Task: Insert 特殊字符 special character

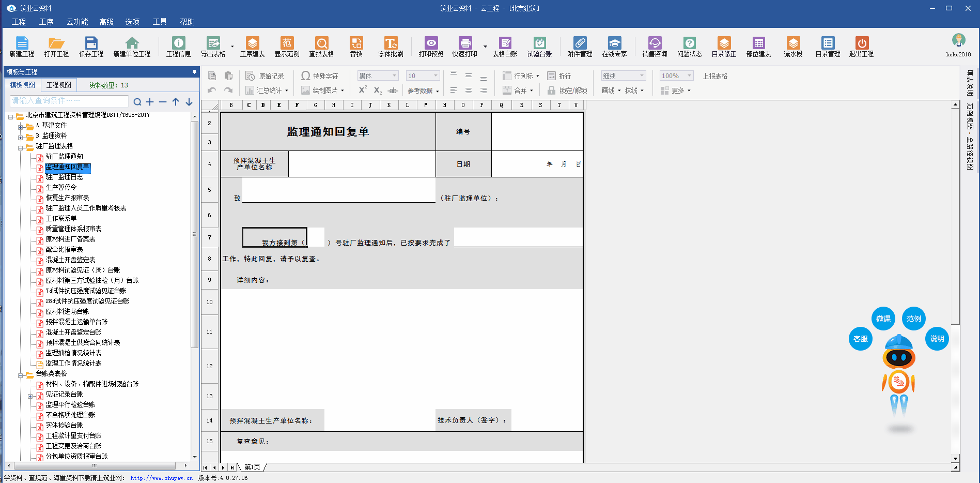Action: [x=320, y=76]
